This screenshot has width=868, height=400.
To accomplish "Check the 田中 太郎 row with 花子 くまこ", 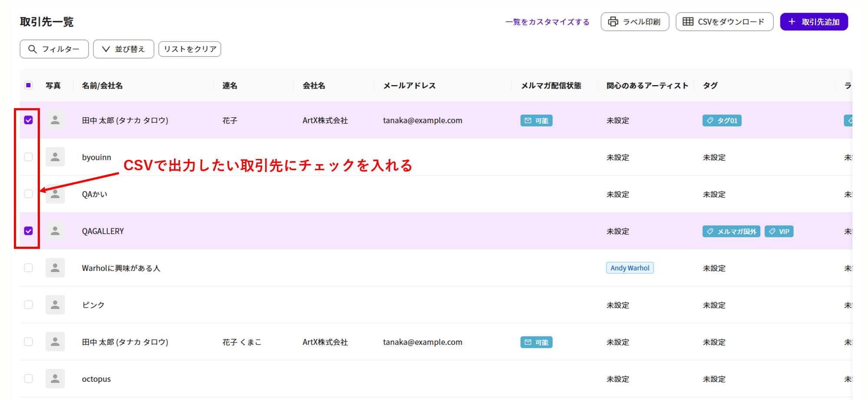I will 28,342.
